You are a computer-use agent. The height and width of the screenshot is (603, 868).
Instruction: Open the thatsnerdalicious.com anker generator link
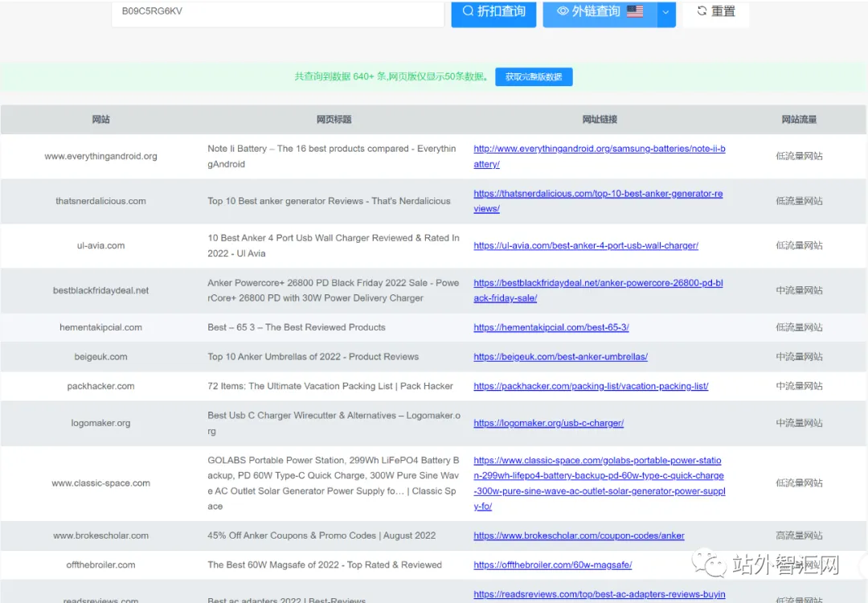click(x=598, y=201)
